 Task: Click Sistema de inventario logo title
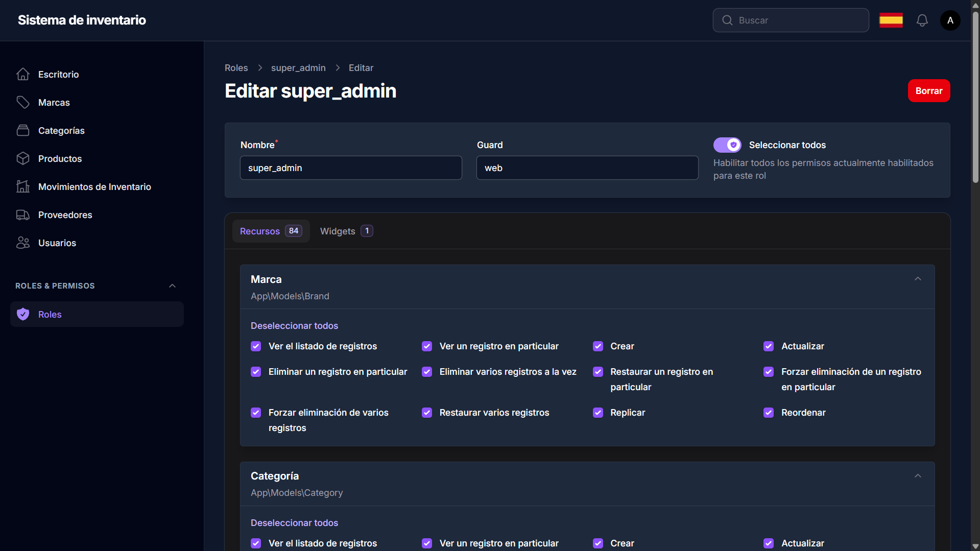pyautogui.click(x=82, y=20)
